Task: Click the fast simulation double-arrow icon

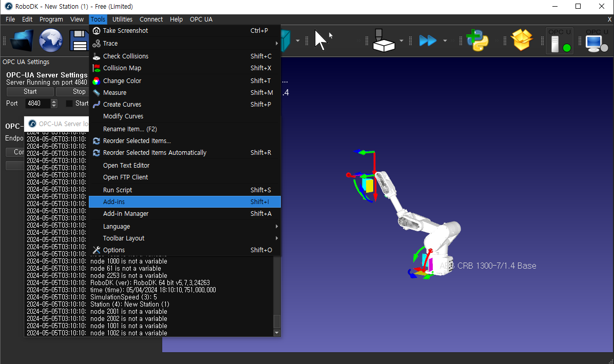Action: (428, 41)
